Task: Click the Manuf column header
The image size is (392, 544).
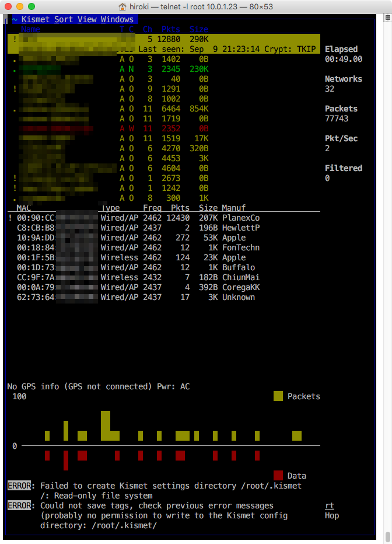Action: (233, 208)
